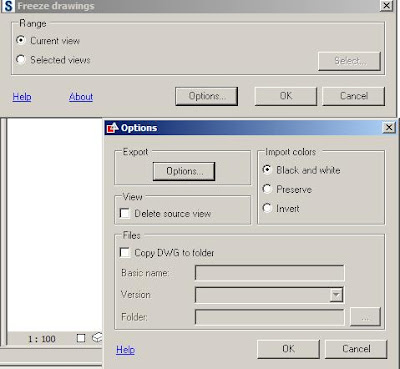Image resolution: width=400 pixels, height=369 pixels.
Task: Select Black and white import colors
Action: [267, 170]
